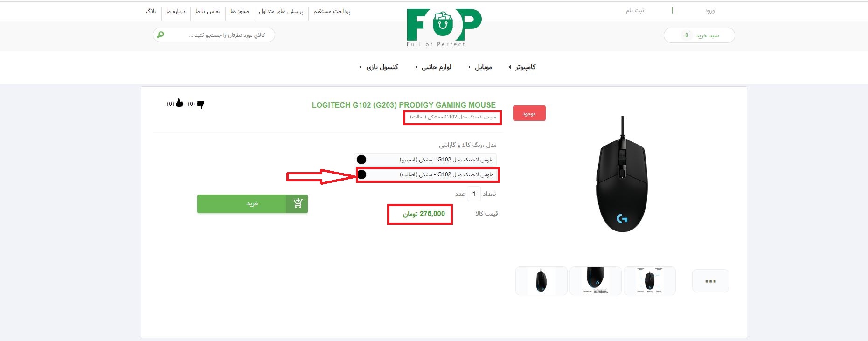Click the green خرید buy button
Screen dimensions: 868x341
coord(252,204)
